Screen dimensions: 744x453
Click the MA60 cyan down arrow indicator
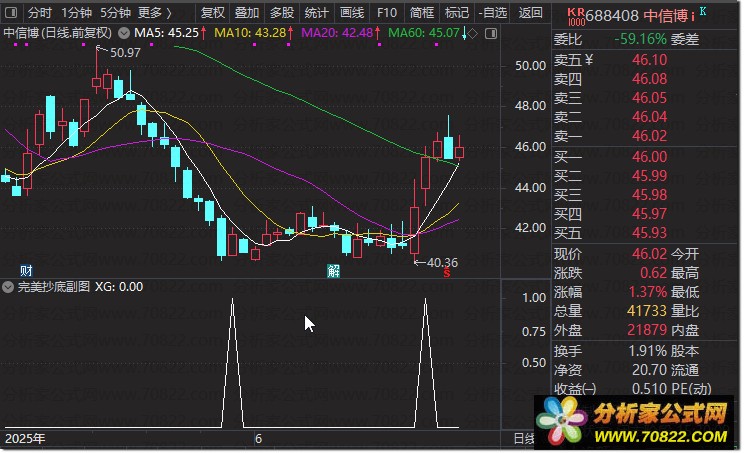tap(464, 33)
